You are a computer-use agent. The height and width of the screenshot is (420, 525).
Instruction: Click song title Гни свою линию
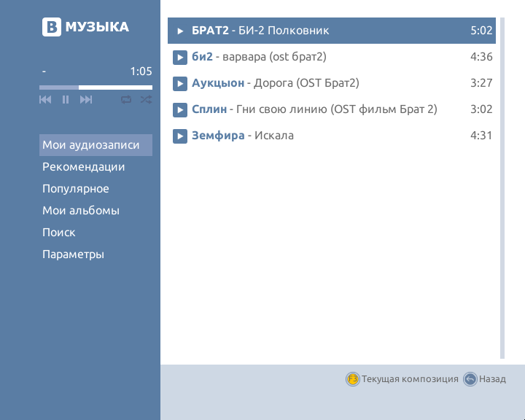[281, 109]
